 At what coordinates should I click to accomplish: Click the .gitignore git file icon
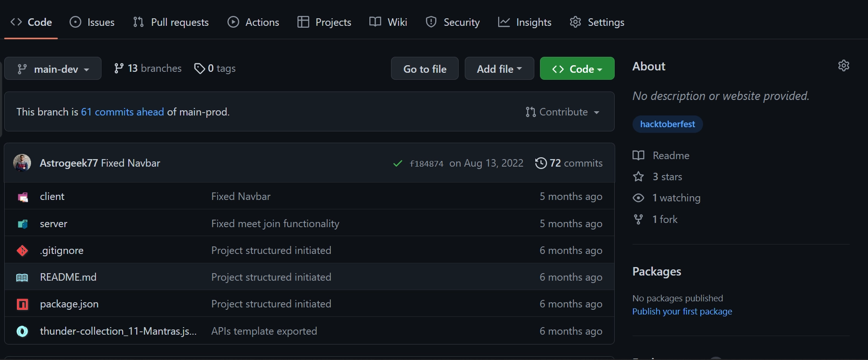(x=23, y=251)
